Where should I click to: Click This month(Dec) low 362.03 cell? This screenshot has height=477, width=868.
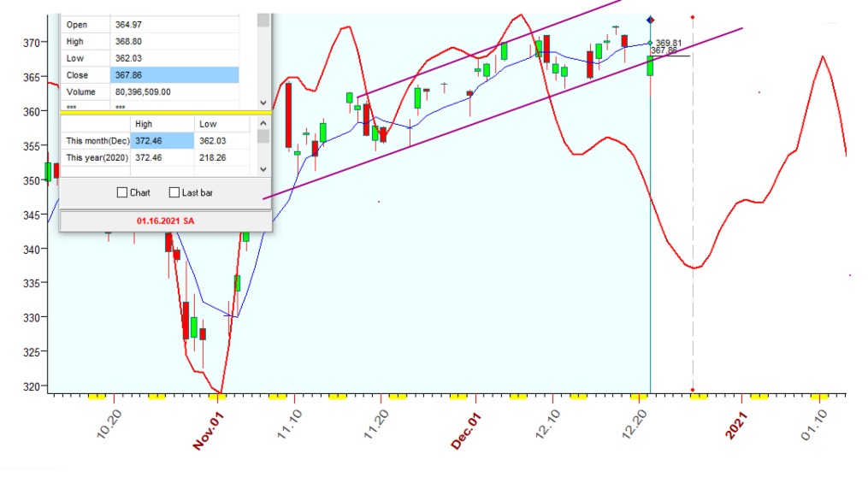coord(221,140)
